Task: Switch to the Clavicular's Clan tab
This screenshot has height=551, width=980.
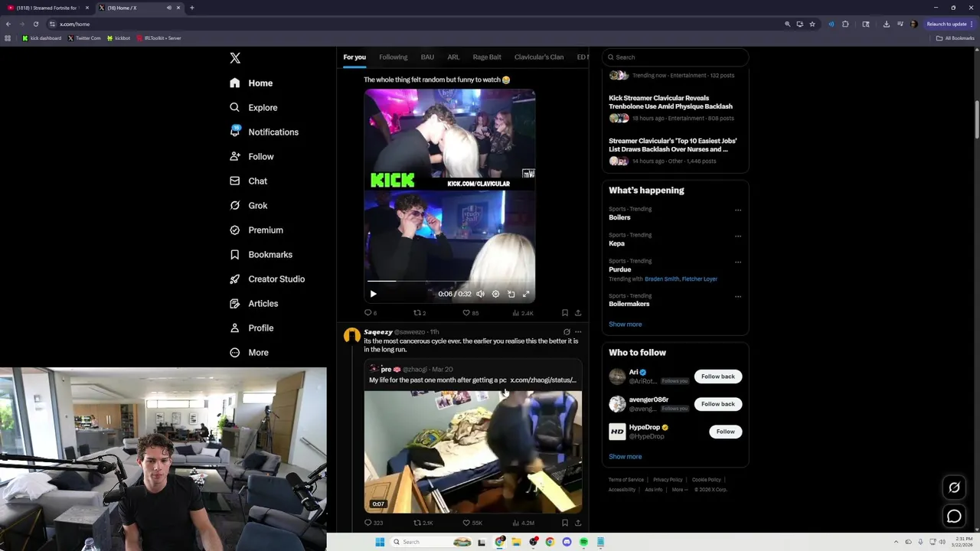Action: pos(539,57)
